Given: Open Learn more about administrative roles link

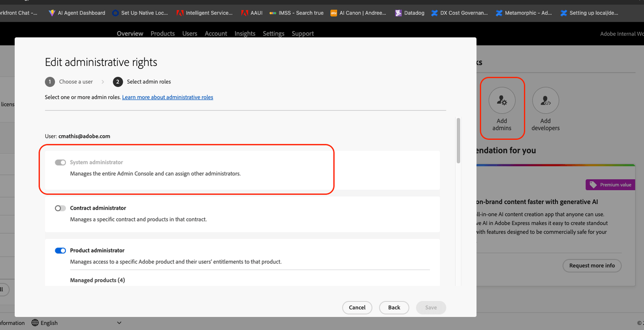Looking at the screenshot, I should (168, 97).
